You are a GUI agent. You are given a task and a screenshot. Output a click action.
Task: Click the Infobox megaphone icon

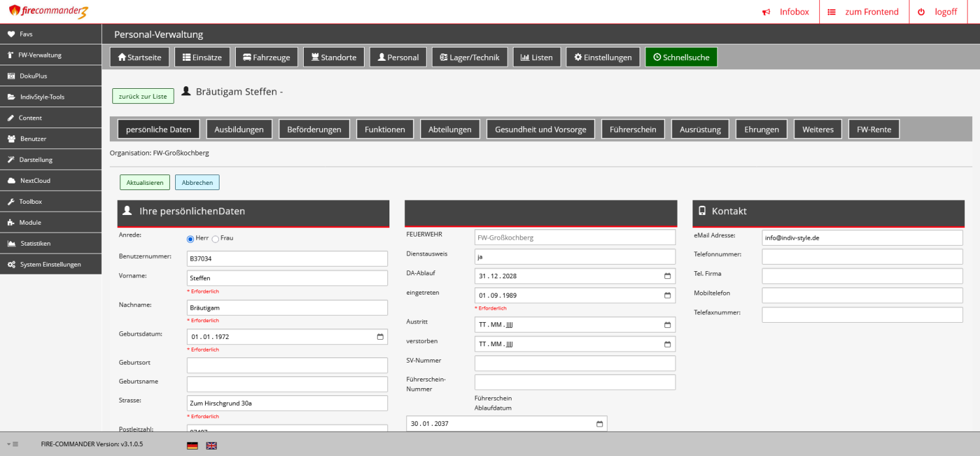766,12
